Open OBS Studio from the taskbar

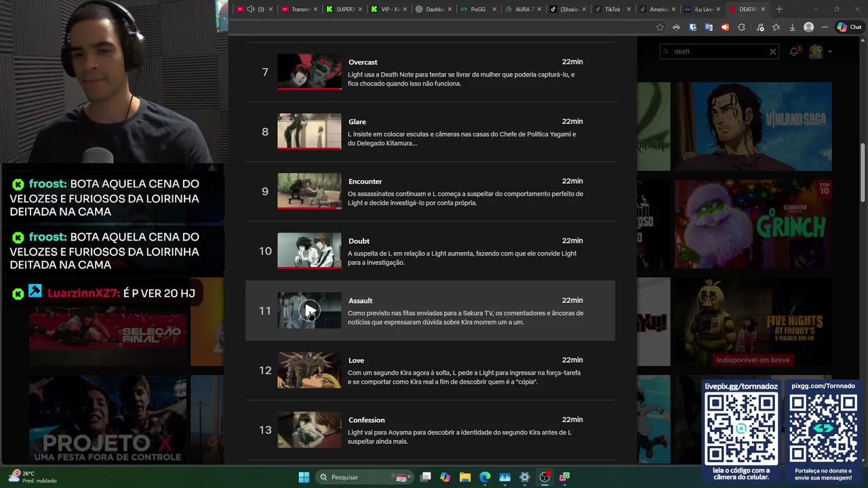(545, 477)
